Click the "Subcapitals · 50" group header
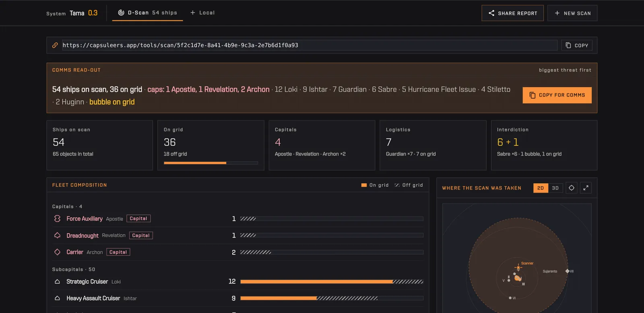The image size is (644, 313). coord(74,270)
